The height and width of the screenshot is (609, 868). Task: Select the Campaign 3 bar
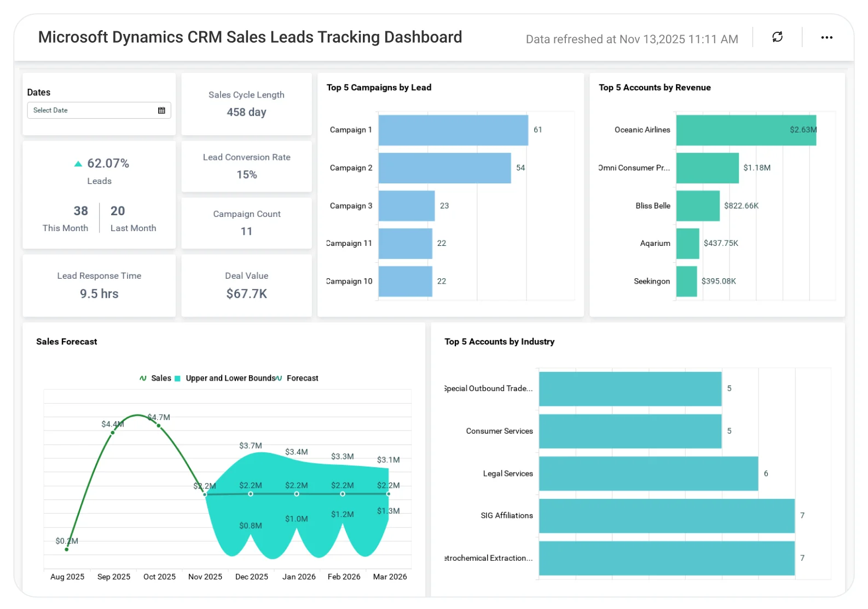pos(407,206)
